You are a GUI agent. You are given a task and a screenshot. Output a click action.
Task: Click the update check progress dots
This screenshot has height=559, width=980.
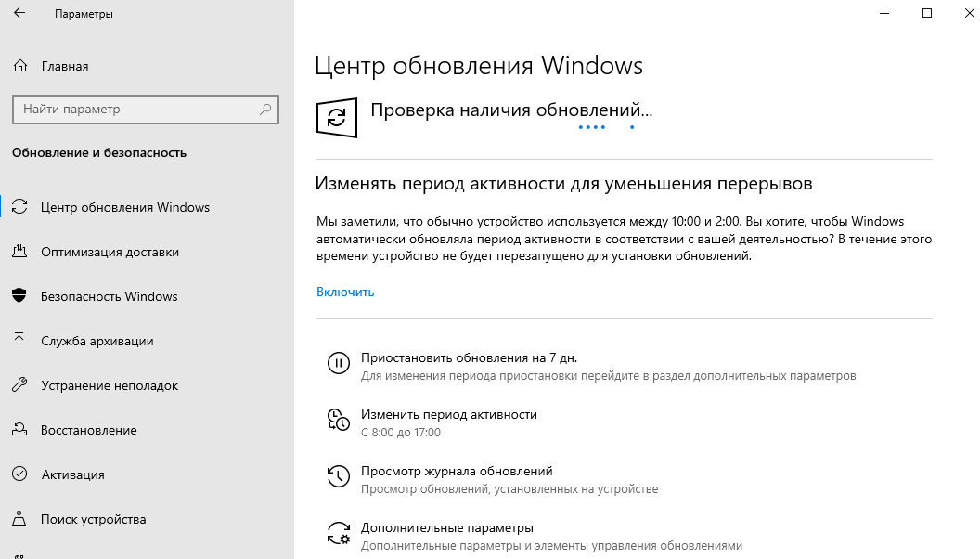[x=606, y=127]
